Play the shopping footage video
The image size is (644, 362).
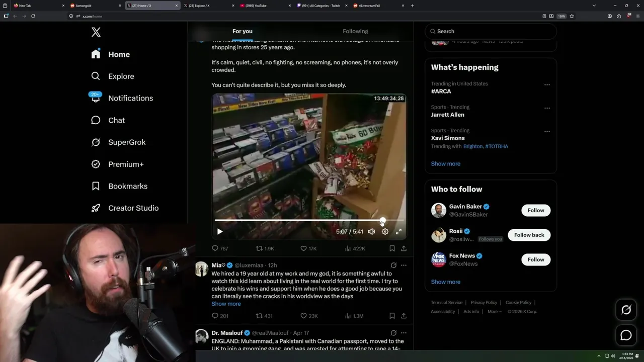point(219,232)
